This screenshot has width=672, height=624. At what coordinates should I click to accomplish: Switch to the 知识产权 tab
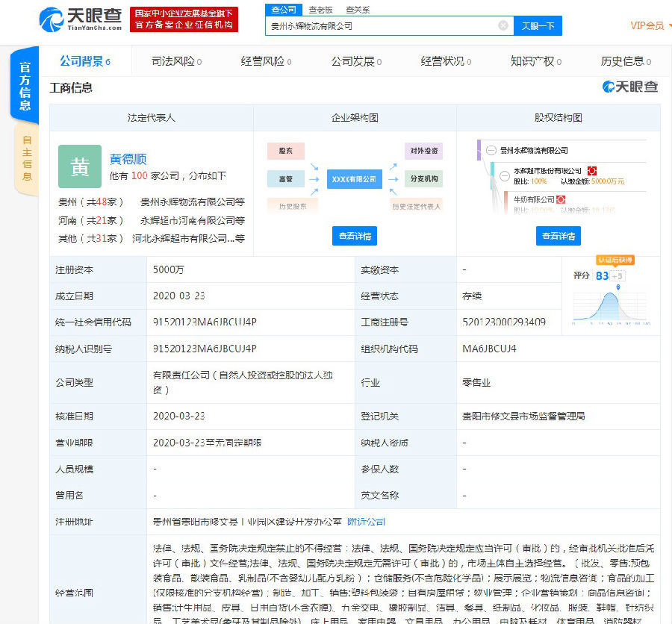pyautogui.click(x=536, y=61)
